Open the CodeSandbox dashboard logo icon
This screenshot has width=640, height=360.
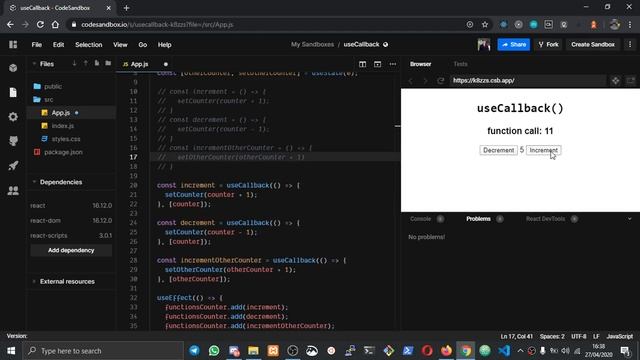[13, 44]
